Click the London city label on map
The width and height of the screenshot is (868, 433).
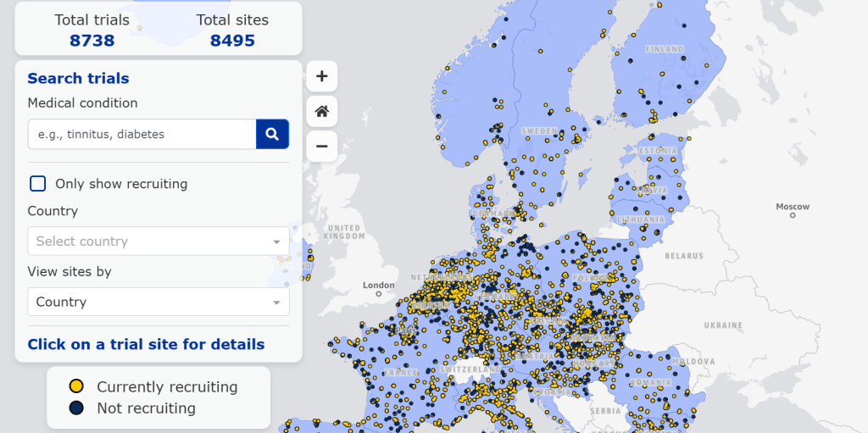(x=378, y=285)
